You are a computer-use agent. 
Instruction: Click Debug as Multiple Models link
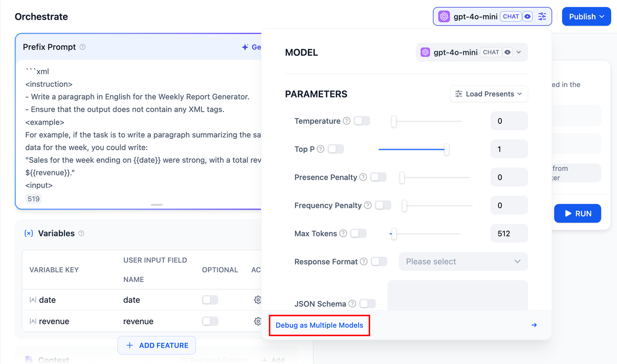[320, 325]
